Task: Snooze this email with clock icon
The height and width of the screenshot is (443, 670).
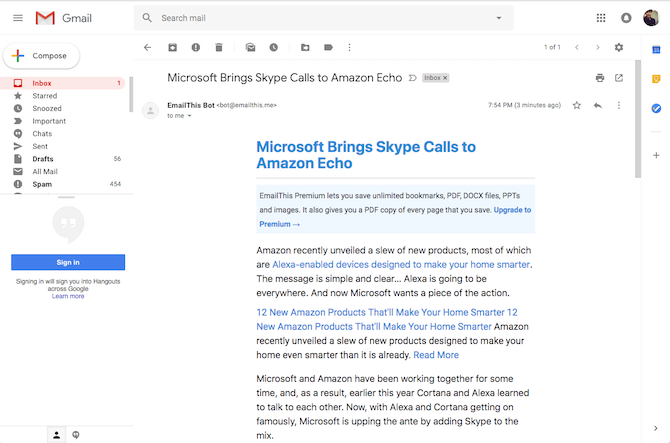Action: point(273,47)
